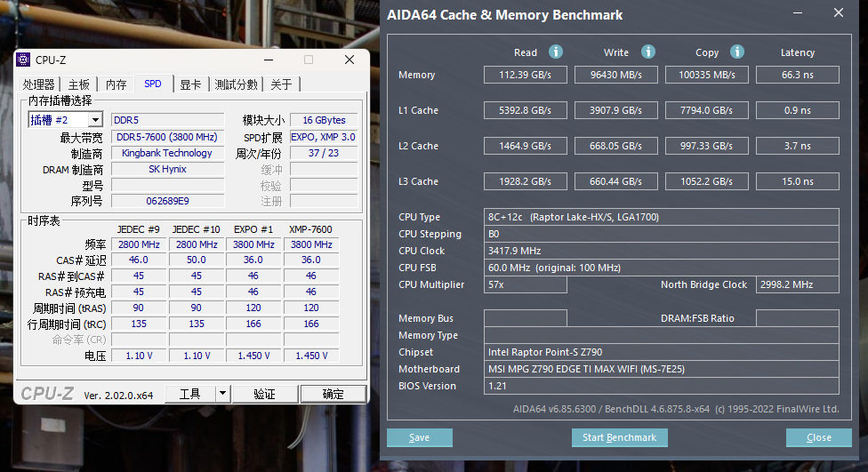Click the CPU Clock 3417.9 MHz field
Screen dimensions: 868x472
(662, 251)
